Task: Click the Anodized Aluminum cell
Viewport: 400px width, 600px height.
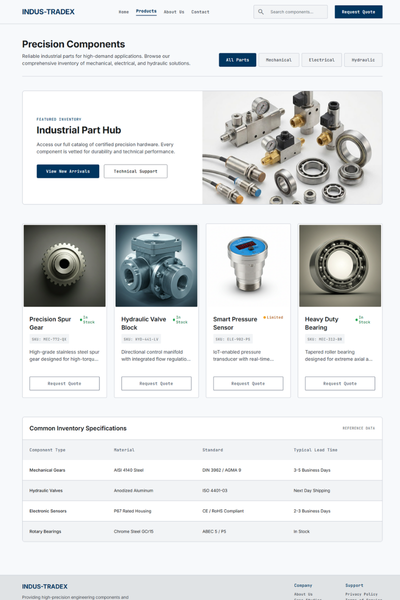Action: 133,491
